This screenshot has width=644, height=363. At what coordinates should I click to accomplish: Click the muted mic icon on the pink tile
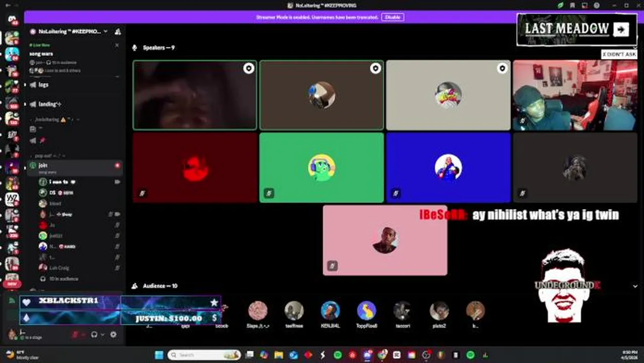332,266
